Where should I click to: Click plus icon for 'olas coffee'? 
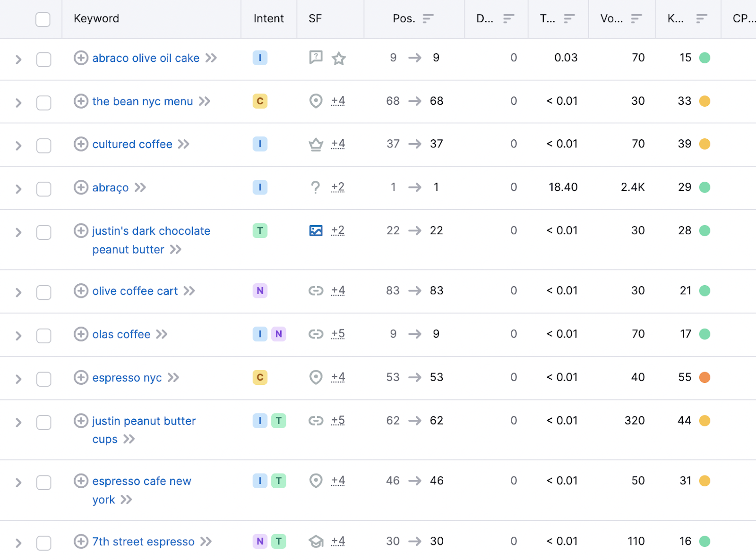[x=81, y=334]
